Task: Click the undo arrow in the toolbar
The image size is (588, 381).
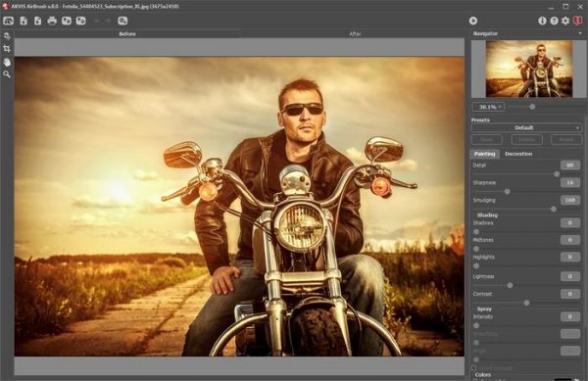Action: [x=97, y=21]
